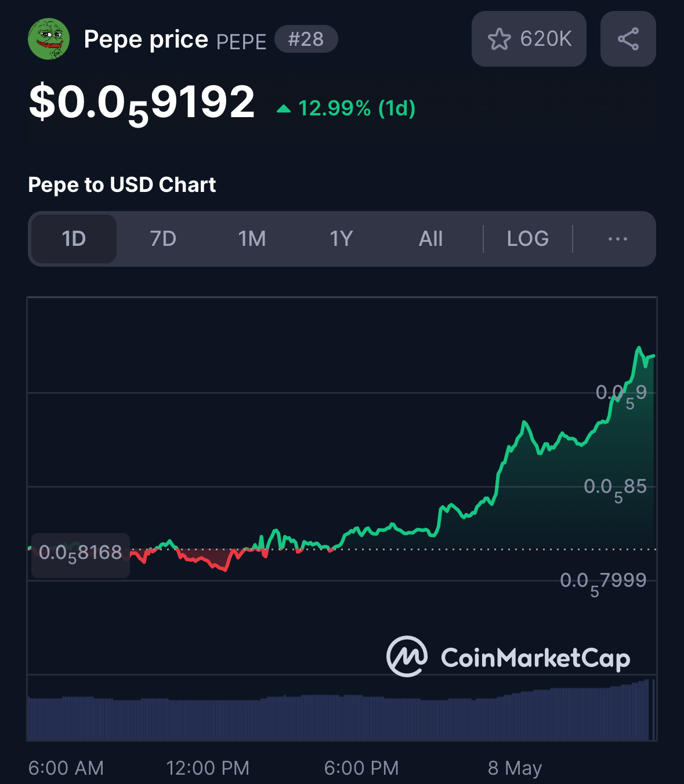Click the #28 rank badge
The image size is (684, 784).
306,39
